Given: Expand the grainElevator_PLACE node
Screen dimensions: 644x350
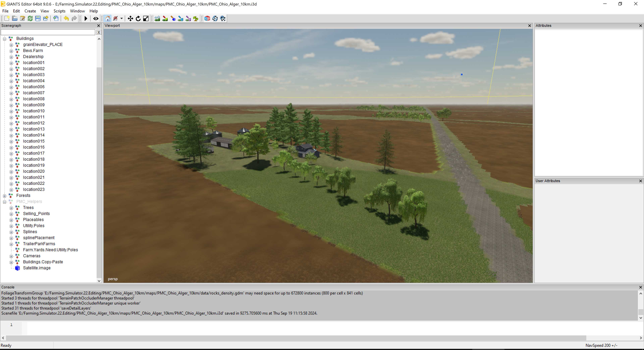Looking at the screenshot, I should (11, 45).
